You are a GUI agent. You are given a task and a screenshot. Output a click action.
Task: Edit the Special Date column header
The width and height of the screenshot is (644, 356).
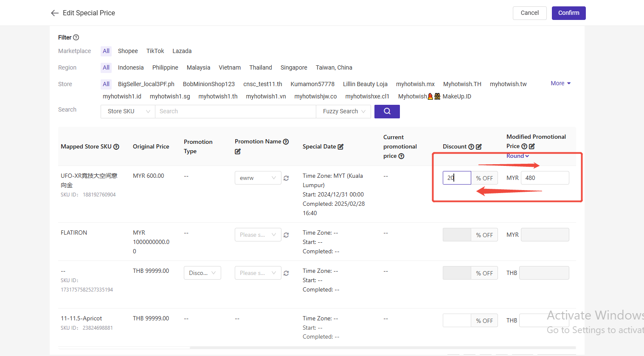point(340,146)
